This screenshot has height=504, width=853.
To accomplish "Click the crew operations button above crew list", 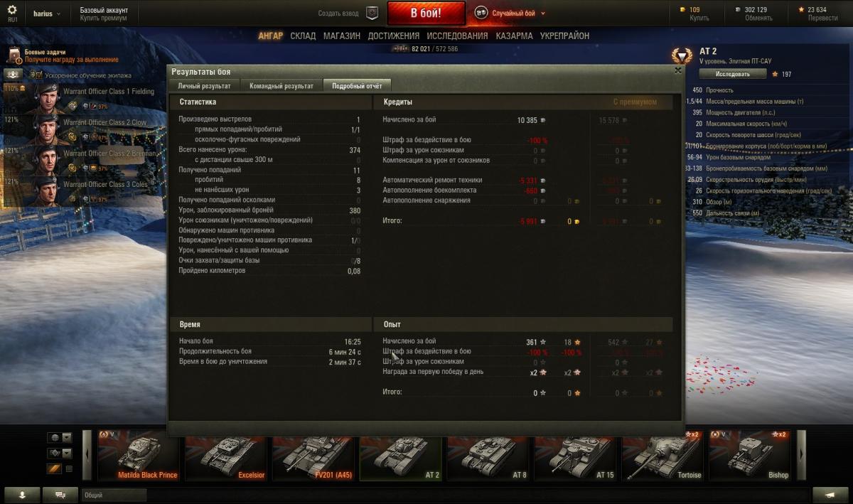I will pos(13,74).
